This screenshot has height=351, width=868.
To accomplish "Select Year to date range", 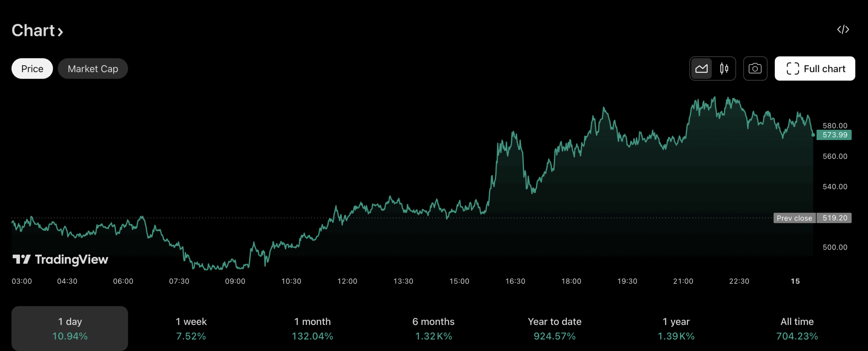I will (x=554, y=328).
